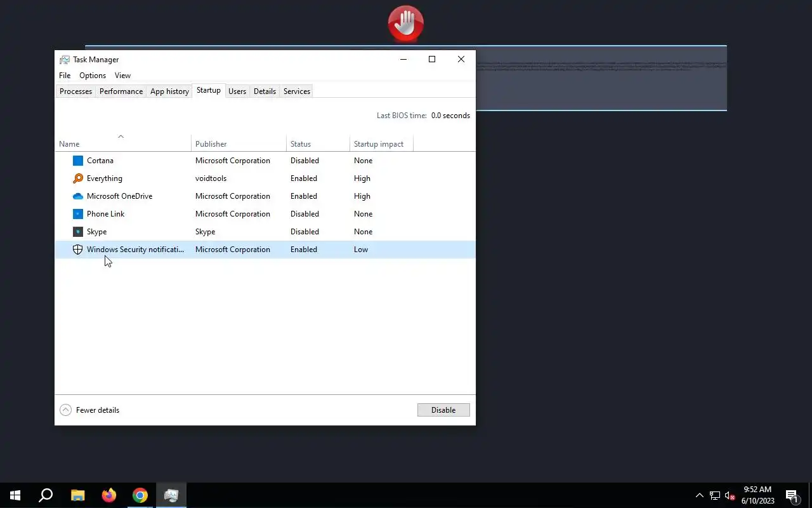Click the red stop hand icon
812x508 pixels.
click(x=406, y=23)
